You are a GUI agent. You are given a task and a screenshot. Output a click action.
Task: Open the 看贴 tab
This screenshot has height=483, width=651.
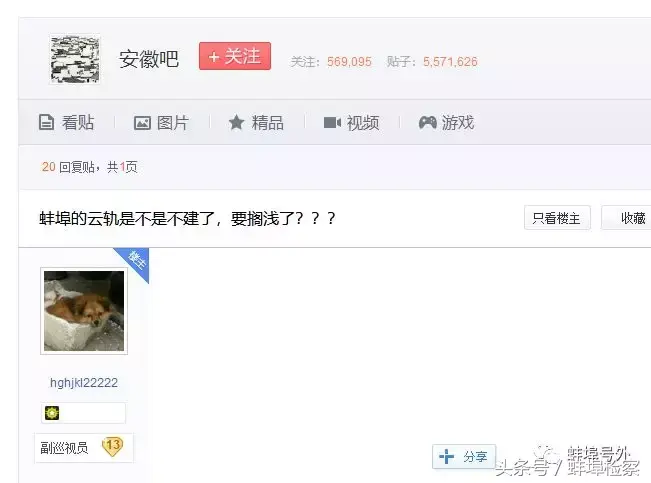coord(66,123)
